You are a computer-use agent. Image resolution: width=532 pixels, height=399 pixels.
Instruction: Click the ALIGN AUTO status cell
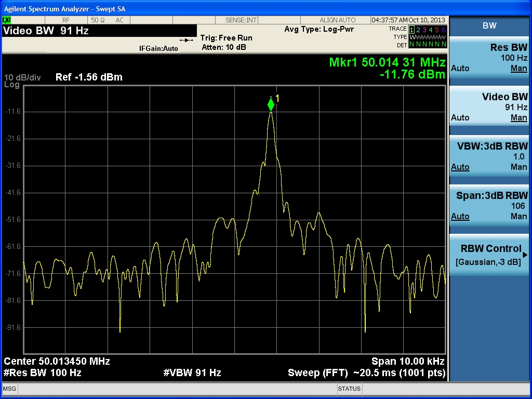point(337,20)
